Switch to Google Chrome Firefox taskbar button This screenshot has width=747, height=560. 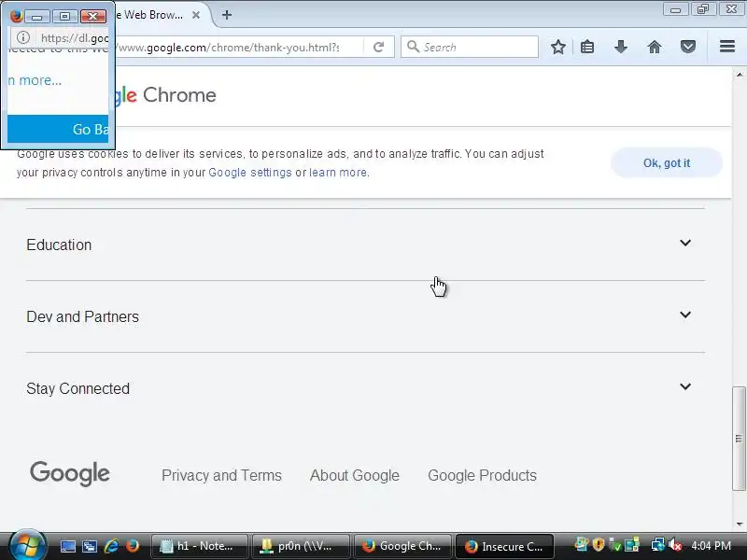(402, 546)
